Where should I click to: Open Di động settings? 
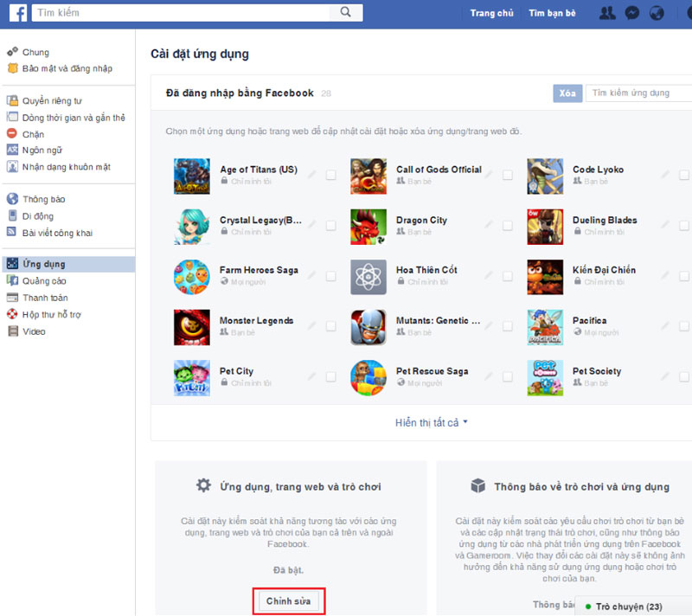37,216
